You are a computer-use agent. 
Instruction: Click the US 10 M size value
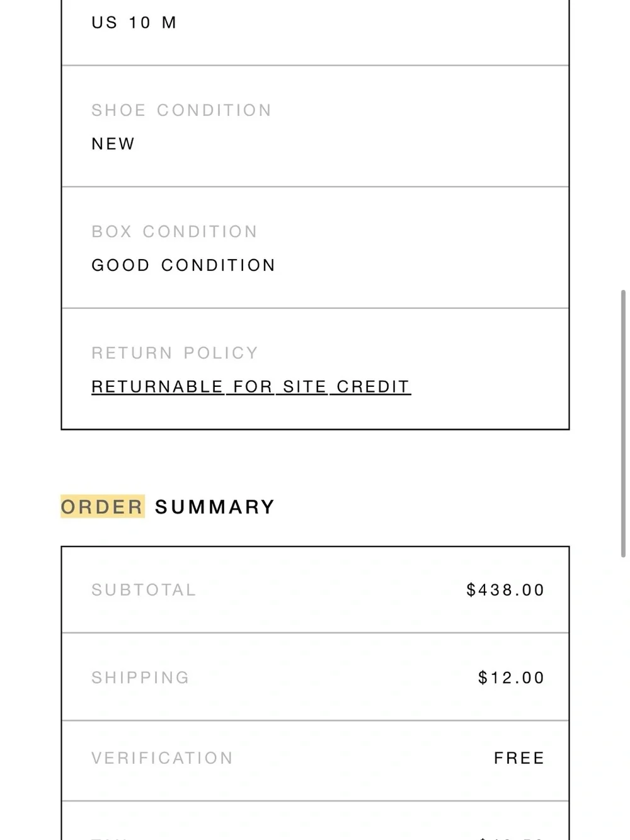pyautogui.click(x=134, y=23)
